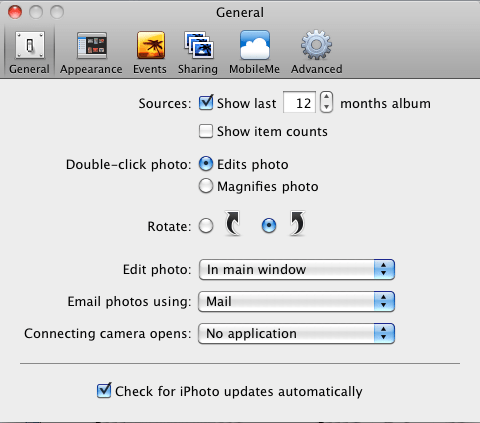The image size is (480, 423).
Task: Click the counter-clockwise rotate arrow icon
Action: 233,223
